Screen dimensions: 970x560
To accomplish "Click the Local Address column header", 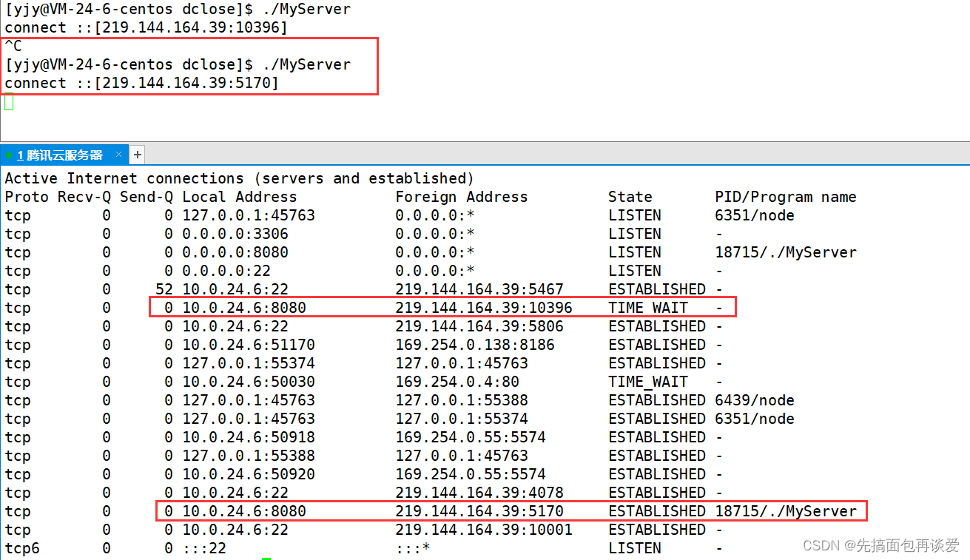I will [240, 197].
